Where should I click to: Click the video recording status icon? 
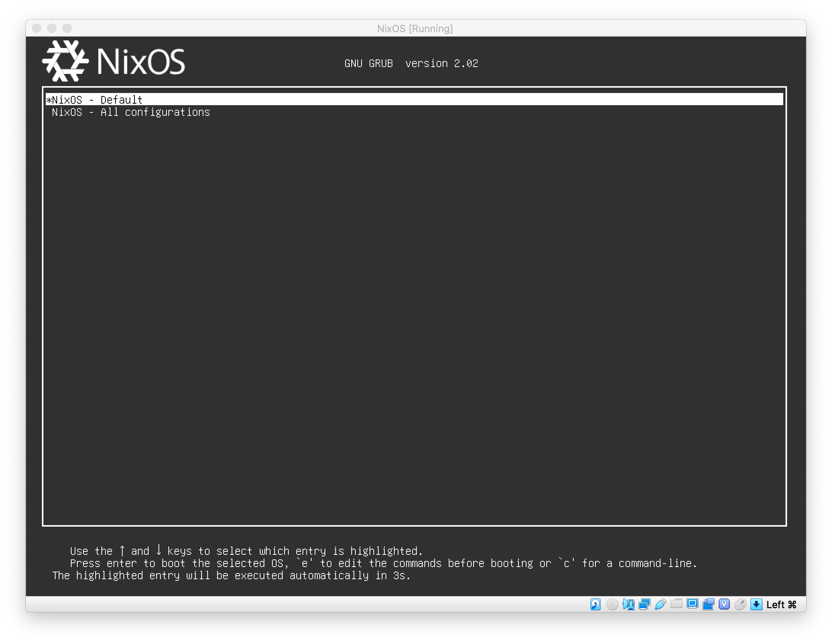[x=708, y=604]
